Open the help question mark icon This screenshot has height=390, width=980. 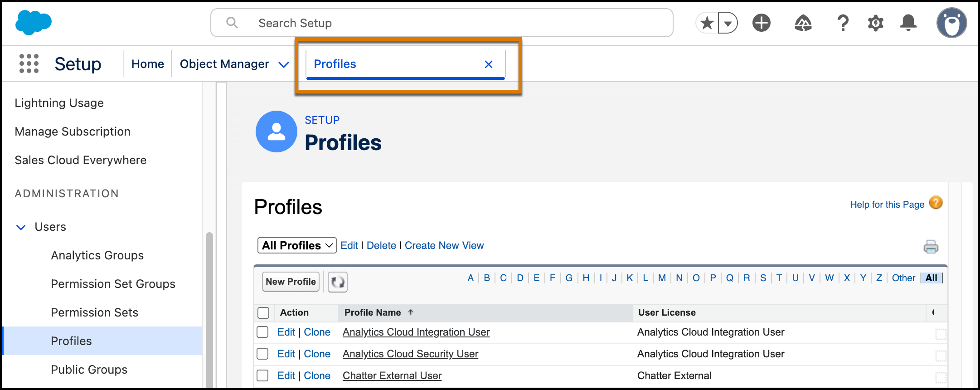coord(843,23)
